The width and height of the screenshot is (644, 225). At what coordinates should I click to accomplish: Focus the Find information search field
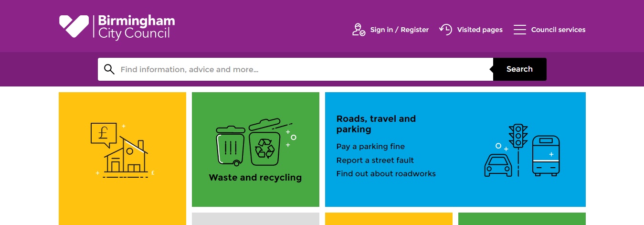(x=296, y=69)
